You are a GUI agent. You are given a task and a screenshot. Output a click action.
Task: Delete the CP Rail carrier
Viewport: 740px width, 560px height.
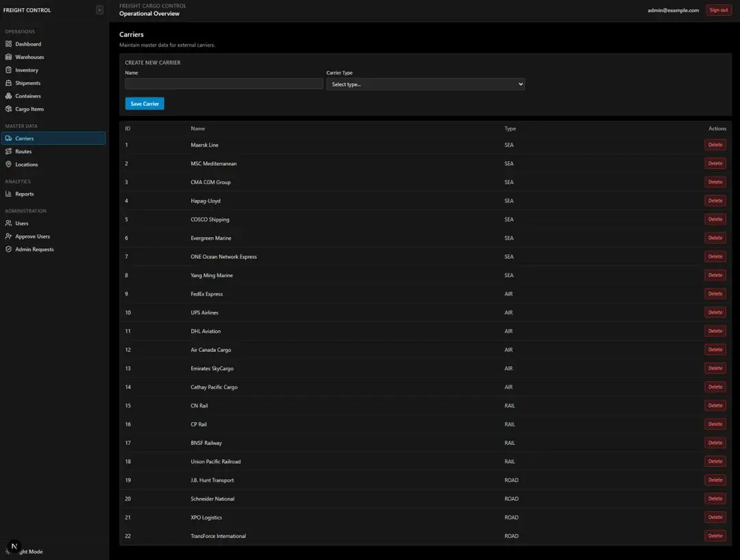715,424
